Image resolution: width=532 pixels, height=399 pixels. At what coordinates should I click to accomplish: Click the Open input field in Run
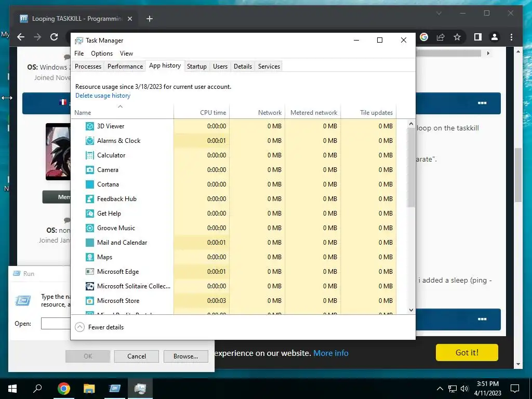(x=56, y=323)
